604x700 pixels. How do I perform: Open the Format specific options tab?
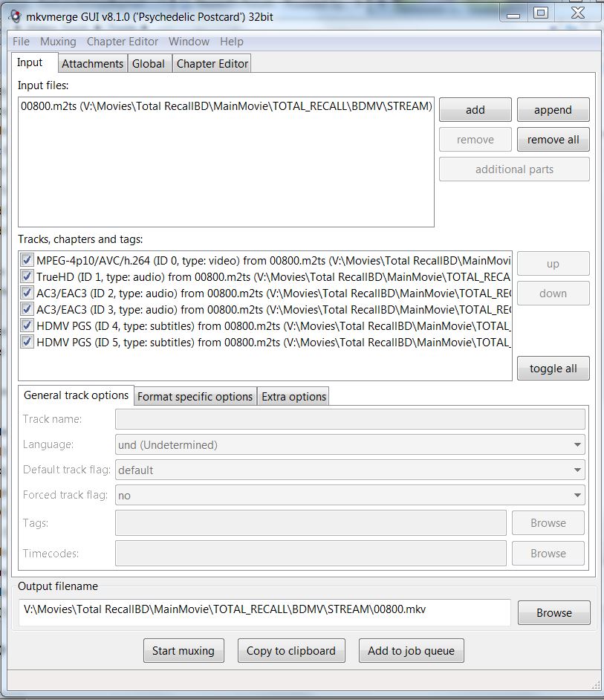195,396
